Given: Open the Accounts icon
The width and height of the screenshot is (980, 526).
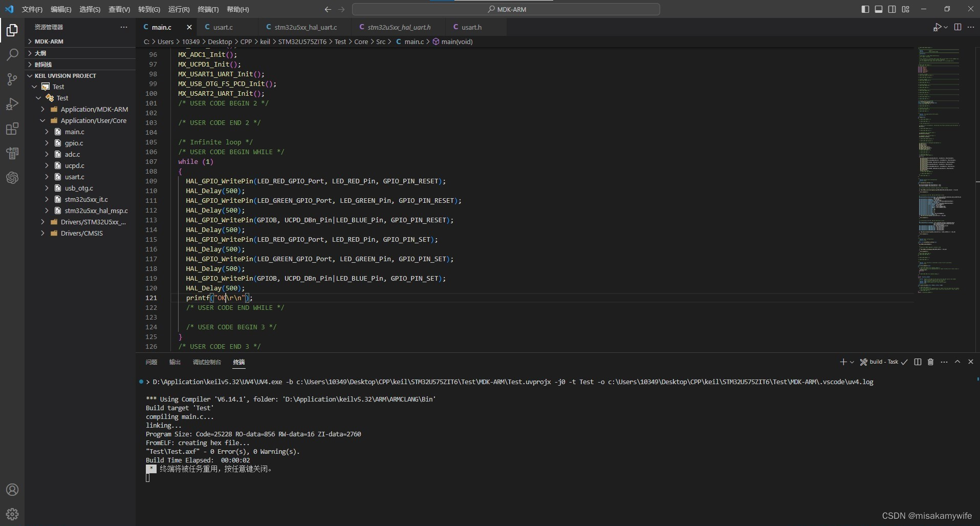Looking at the screenshot, I should click(x=12, y=490).
